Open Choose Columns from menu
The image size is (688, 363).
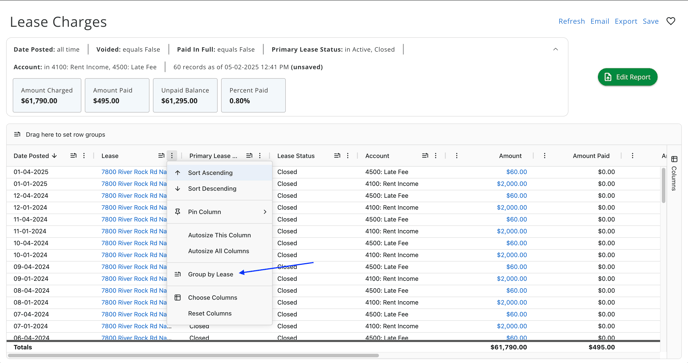pyautogui.click(x=219, y=297)
